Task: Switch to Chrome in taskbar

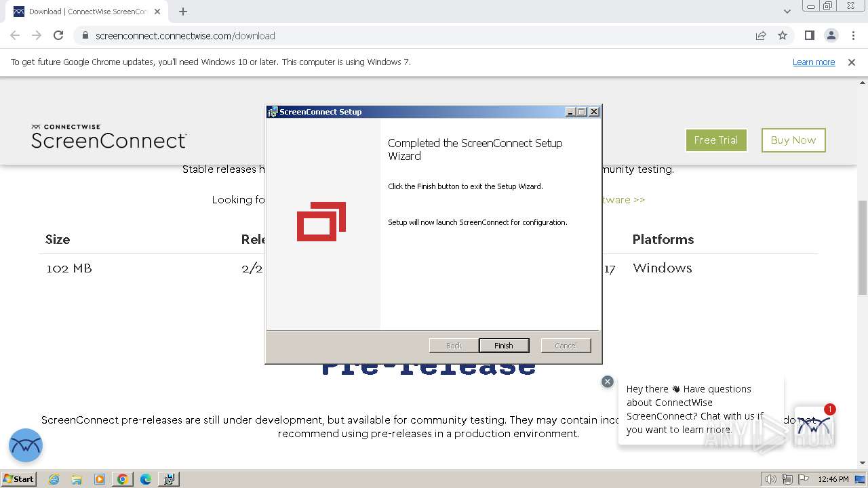Action: click(123, 479)
